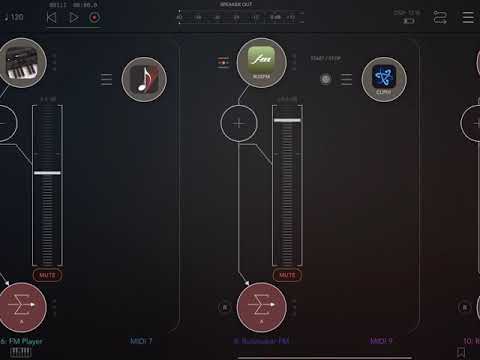
Task: Open the tempo setting showing 120
Action: (x=13, y=17)
